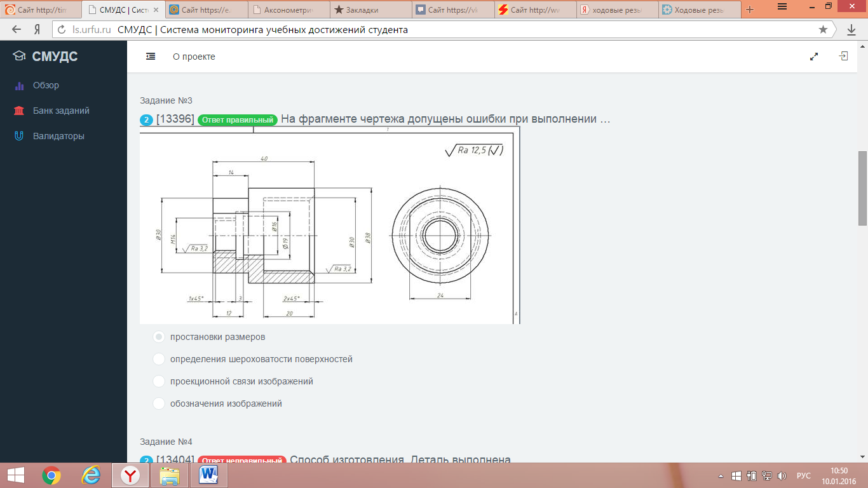The width and height of the screenshot is (868, 488).
Task: Click the page vertical scrollbar thumb
Action: point(862,188)
